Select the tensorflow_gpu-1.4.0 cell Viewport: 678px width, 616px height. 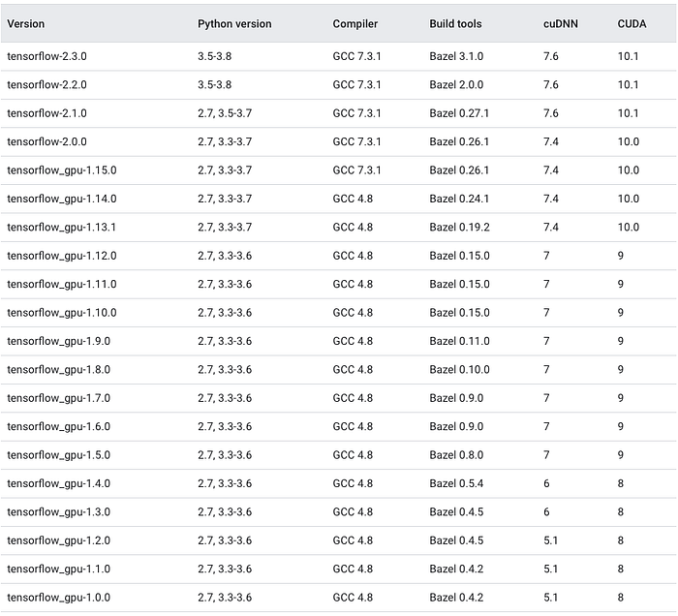coord(59,483)
